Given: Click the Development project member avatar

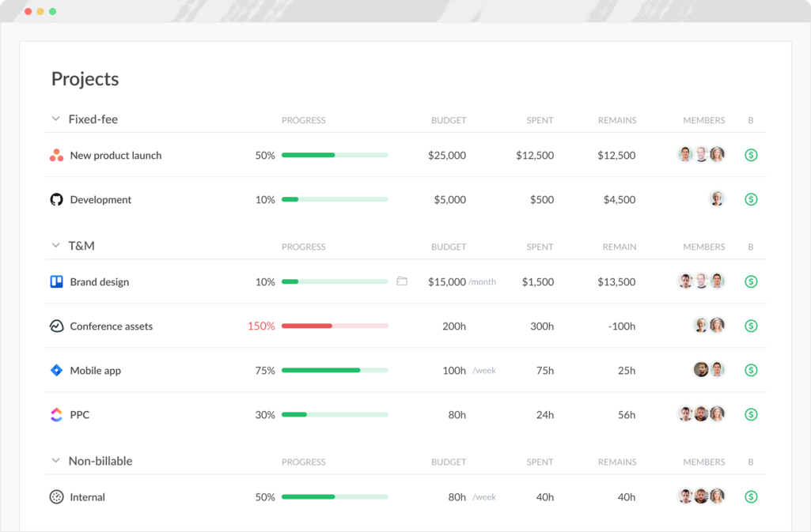Looking at the screenshot, I should pos(717,199).
